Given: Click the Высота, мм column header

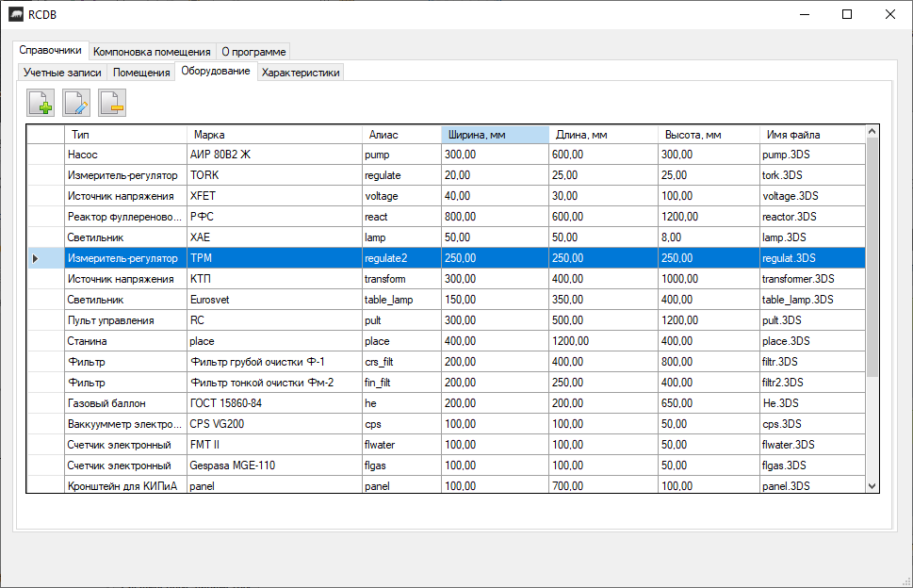Looking at the screenshot, I should pyautogui.click(x=709, y=135).
